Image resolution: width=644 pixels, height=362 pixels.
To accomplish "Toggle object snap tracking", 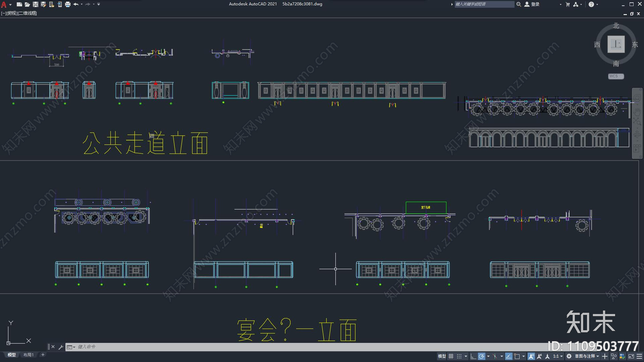I will 509,356.
